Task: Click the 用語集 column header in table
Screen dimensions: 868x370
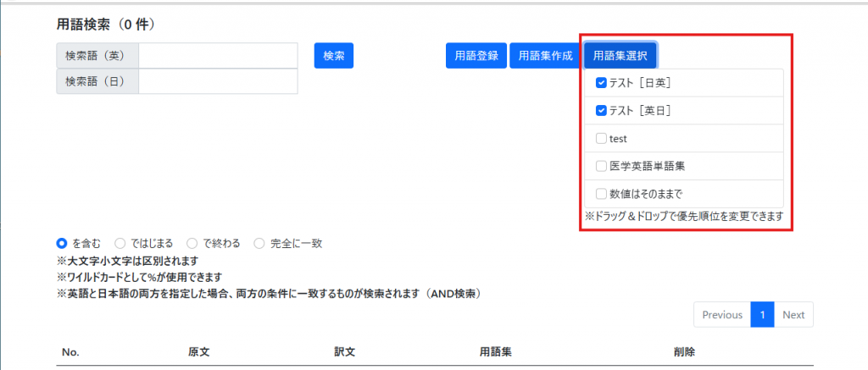Action: [x=495, y=351]
